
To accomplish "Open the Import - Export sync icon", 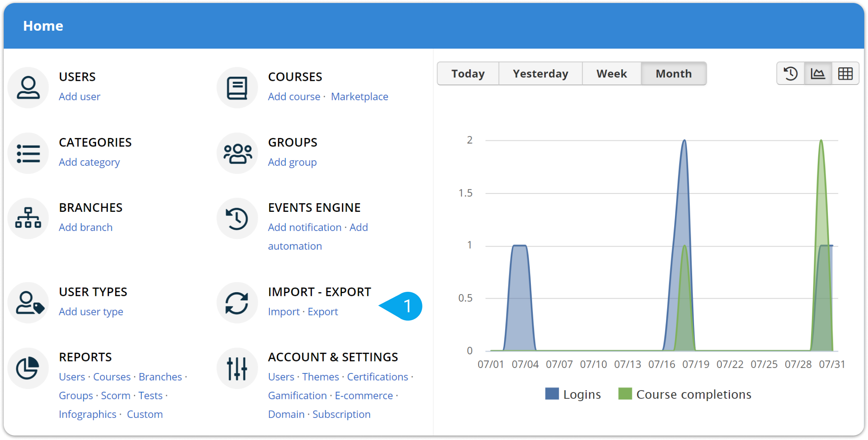I will click(x=237, y=303).
